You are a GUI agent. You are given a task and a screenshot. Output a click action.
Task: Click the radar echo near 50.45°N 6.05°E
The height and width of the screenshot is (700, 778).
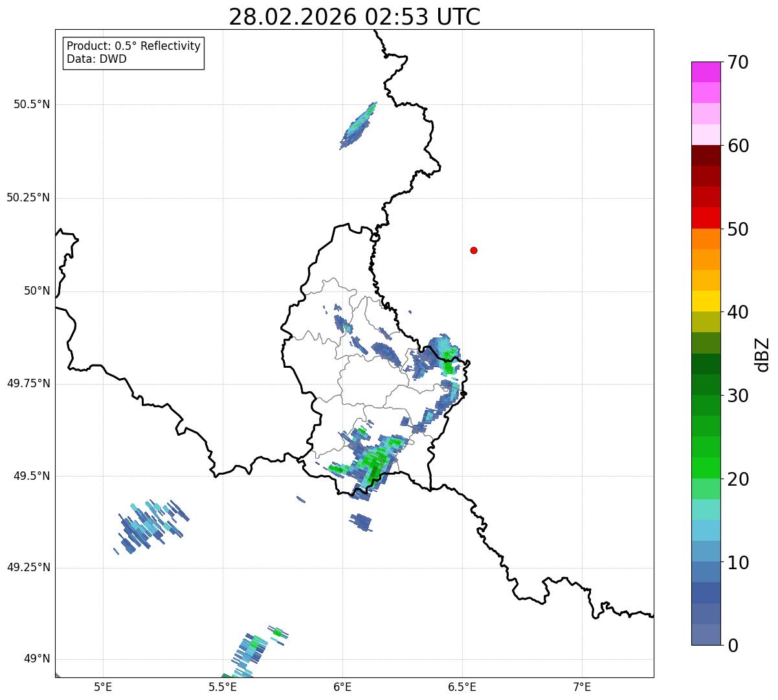tap(358, 126)
